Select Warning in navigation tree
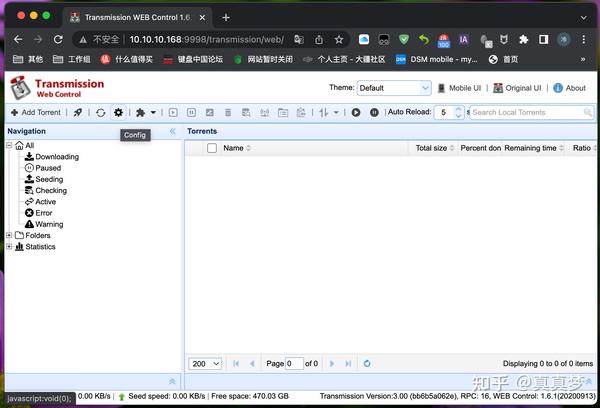The width and height of the screenshot is (600, 408). pos(49,224)
